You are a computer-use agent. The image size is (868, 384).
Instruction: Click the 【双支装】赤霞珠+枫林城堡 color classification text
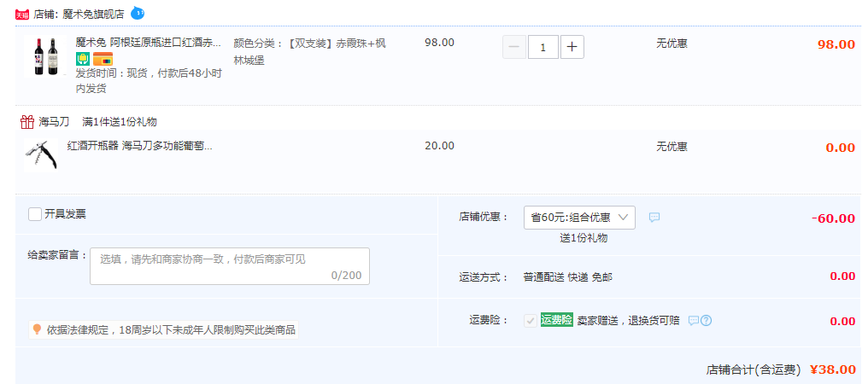[309, 52]
